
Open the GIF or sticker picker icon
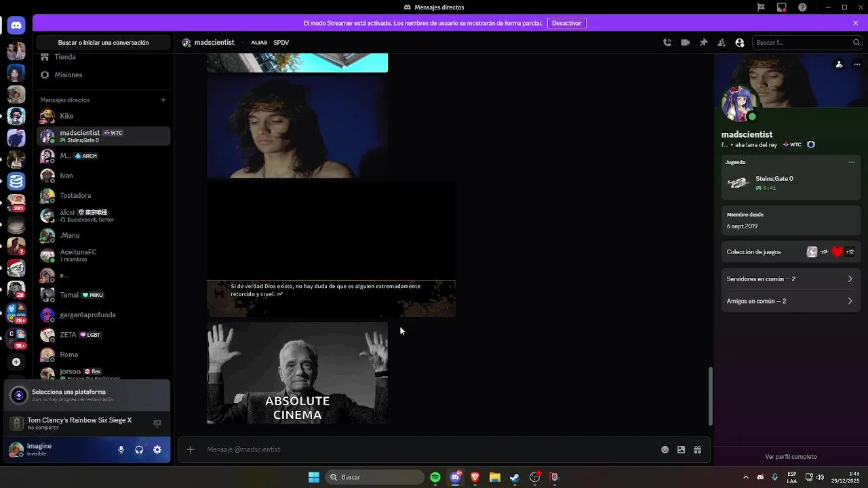coord(681,449)
